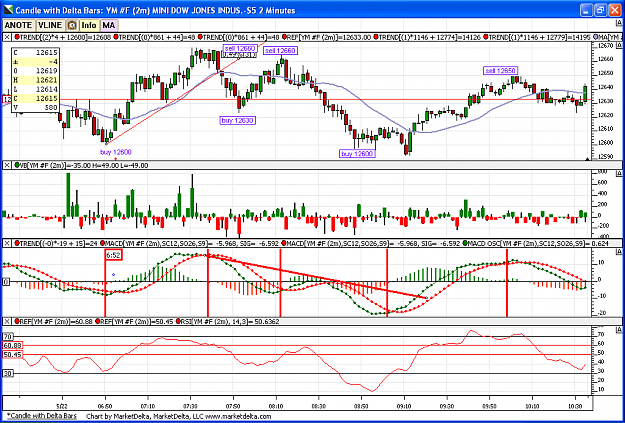This screenshot has width=625, height=423.
Task: Click the 0 zero-line label in MACD pane
Action: pyautogui.click(x=6, y=281)
